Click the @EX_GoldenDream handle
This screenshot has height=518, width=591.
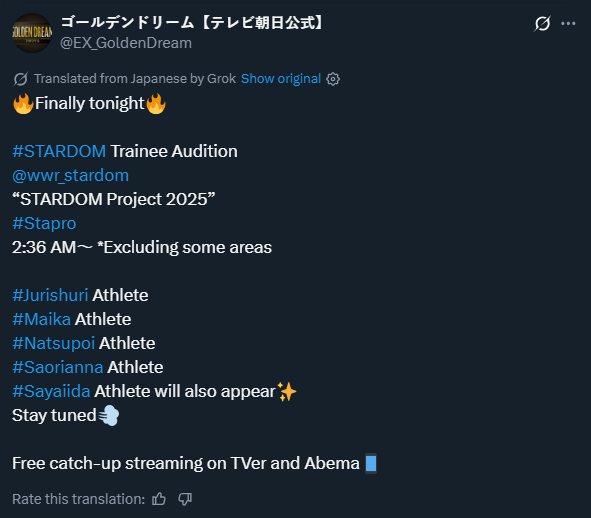[x=126, y=43]
